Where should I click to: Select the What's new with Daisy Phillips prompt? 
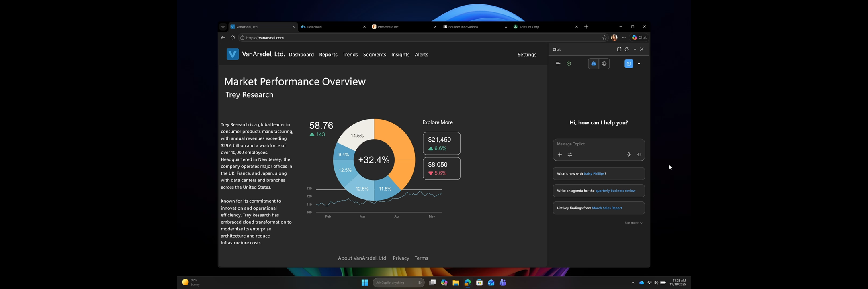coord(599,174)
